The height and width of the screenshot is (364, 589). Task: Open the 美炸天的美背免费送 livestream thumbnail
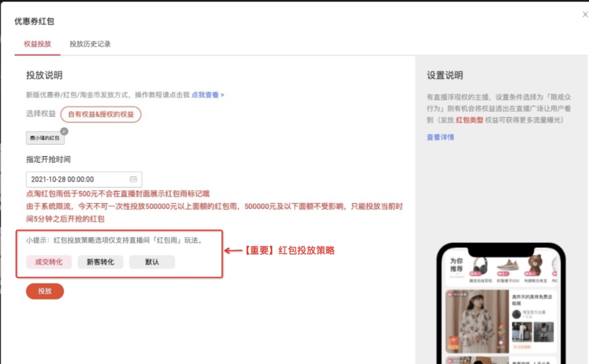tap(531, 298)
